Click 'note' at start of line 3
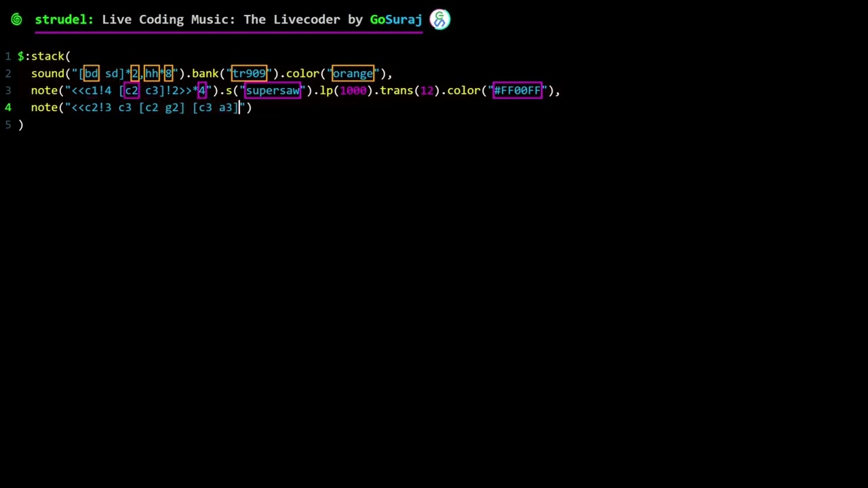 pyautogui.click(x=44, y=90)
